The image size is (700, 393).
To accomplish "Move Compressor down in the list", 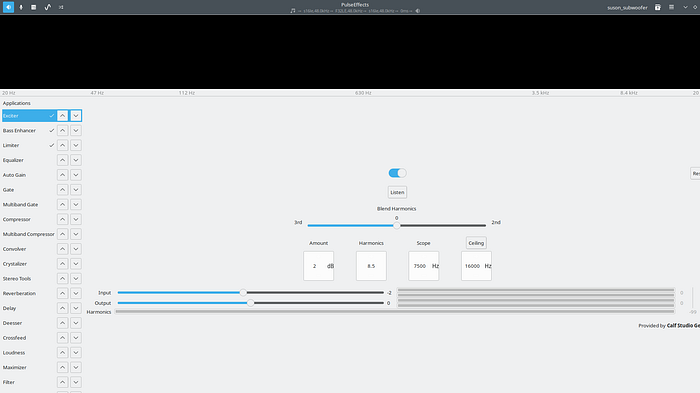I will tap(76, 219).
